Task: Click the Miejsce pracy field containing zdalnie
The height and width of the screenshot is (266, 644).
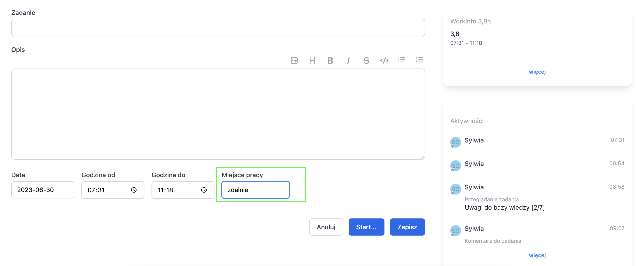Action: 255,190
